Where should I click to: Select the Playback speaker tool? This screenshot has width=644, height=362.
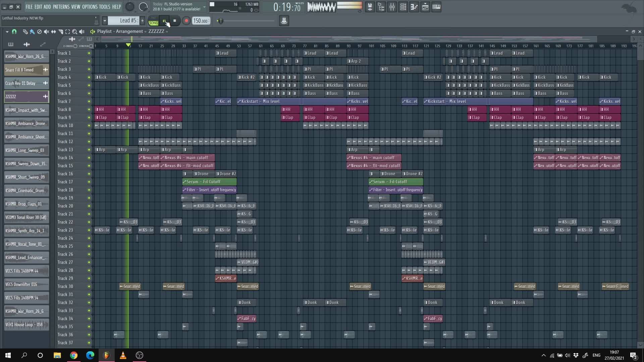point(82,32)
